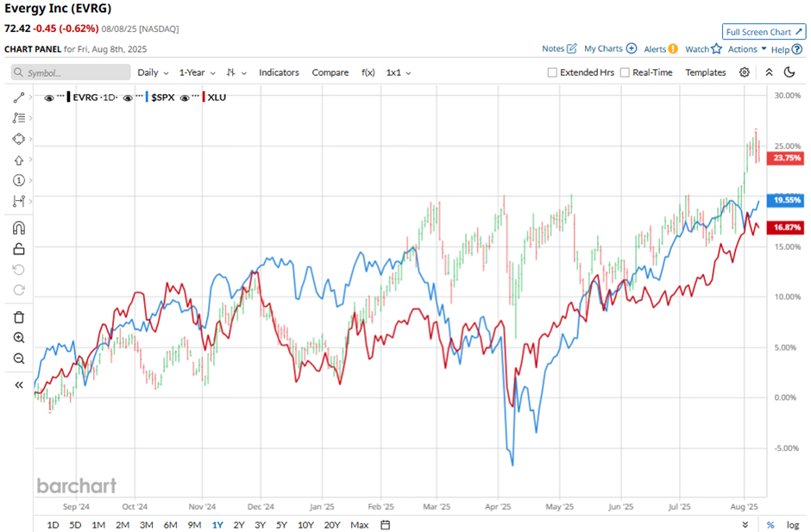
Task: Select the 1D range
Action: (x=53, y=525)
